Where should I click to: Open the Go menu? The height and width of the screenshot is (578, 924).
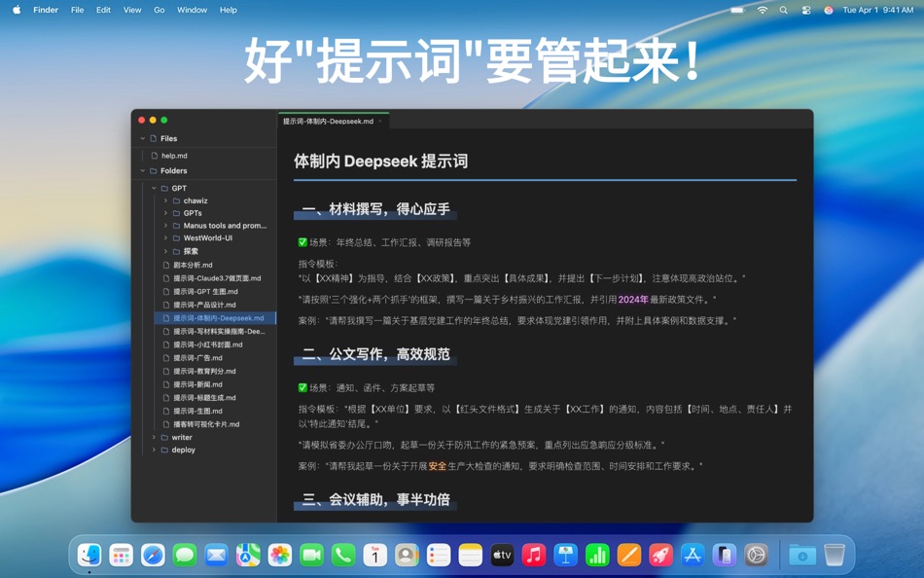pos(160,10)
